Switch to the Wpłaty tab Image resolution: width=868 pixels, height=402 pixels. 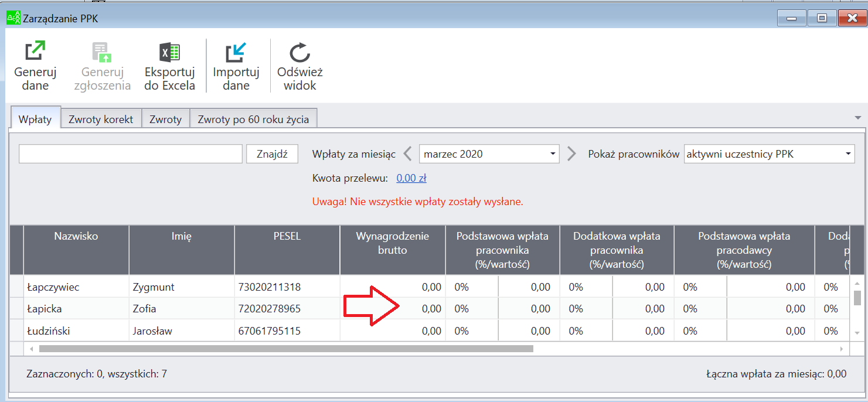35,120
